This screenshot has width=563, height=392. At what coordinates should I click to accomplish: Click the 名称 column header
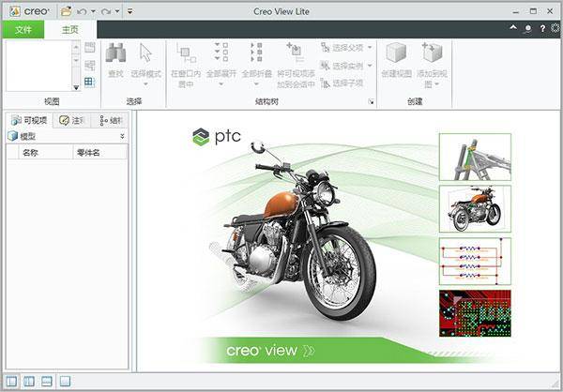click(x=45, y=153)
